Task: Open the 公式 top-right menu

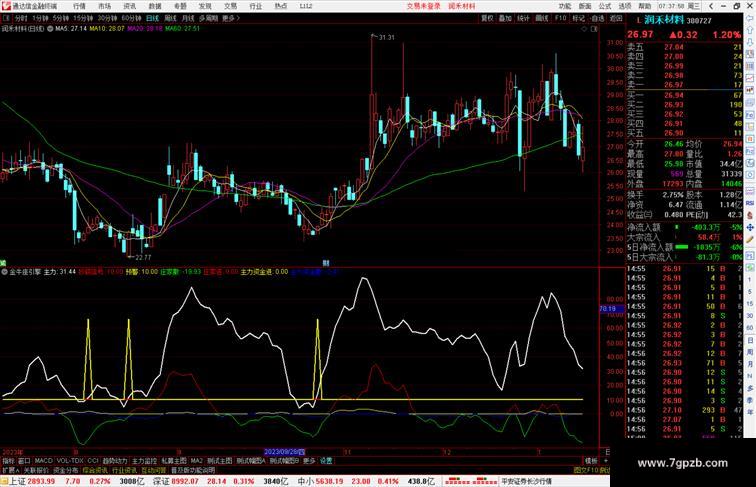Action: [605, 6]
